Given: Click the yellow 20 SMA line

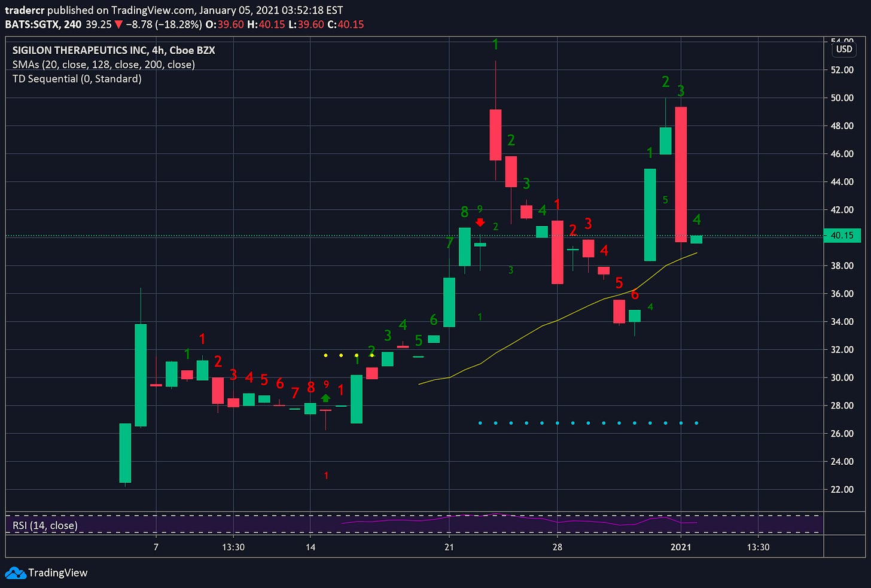Looking at the screenshot, I should tap(557, 321).
